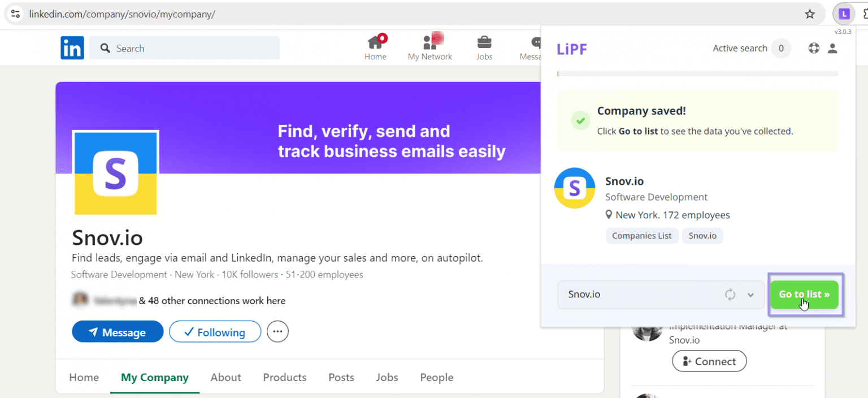Open the Active search counter
Viewport: 868px width, 398px height.
(781, 49)
